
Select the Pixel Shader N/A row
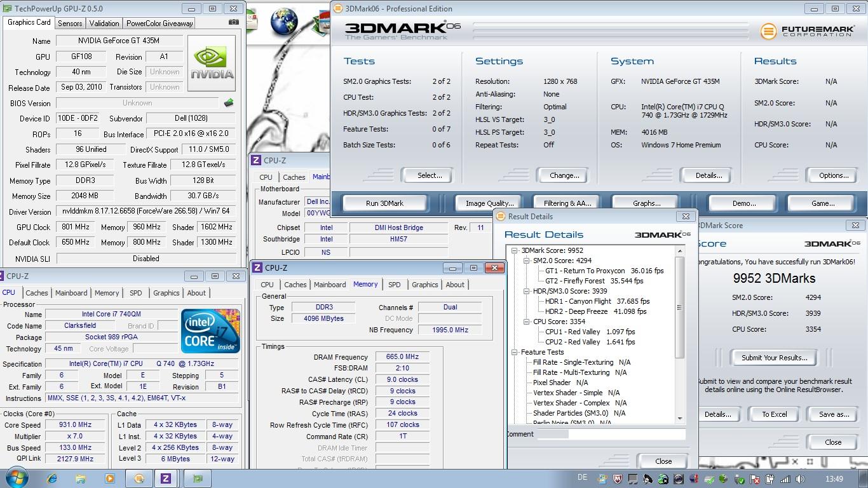(x=560, y=383)
